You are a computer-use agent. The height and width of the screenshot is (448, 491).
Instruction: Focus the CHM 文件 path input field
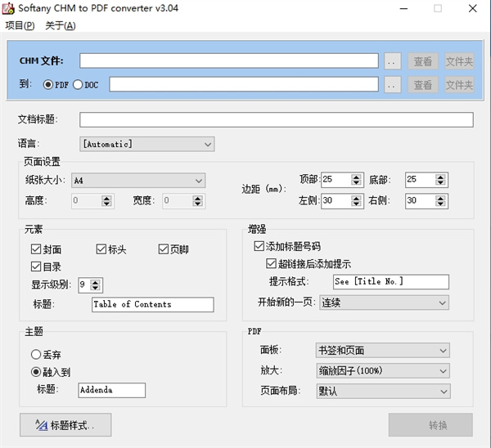(x=229, y=60)
